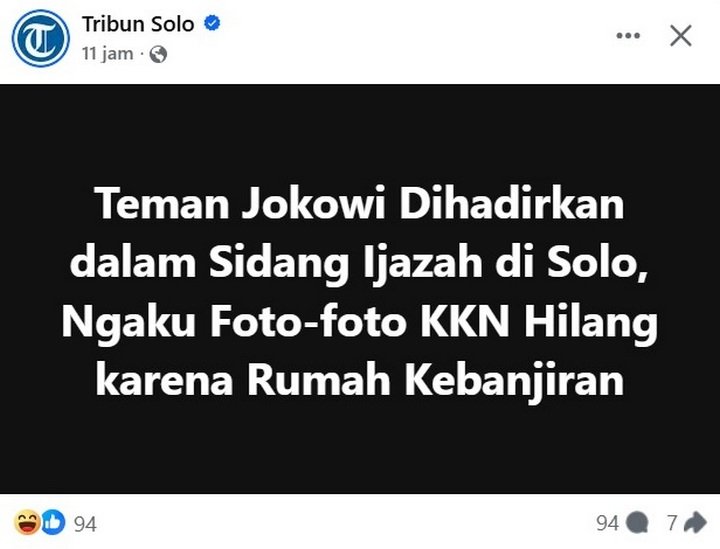
Task: Click the 'karena Rumah Kebanjiran' headline line
Action: tap(360, 380)
